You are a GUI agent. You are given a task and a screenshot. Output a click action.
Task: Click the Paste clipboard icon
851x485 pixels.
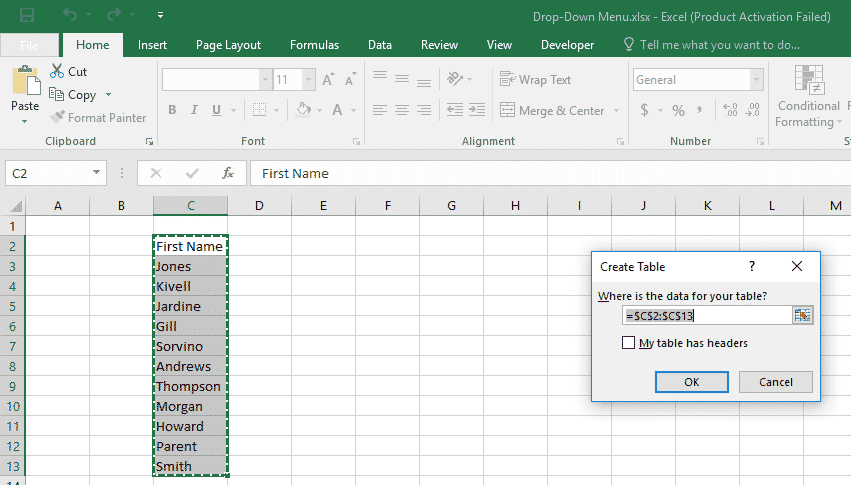tap(25, 83)
